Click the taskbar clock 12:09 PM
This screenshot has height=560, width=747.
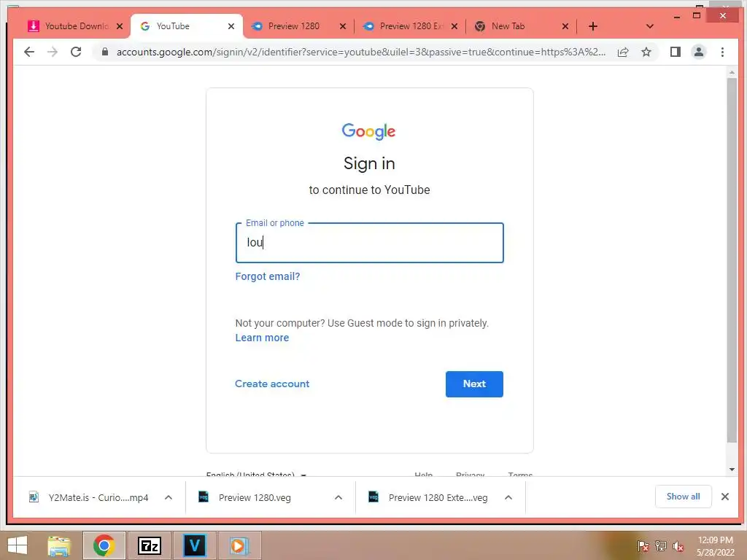pos(715,540)
